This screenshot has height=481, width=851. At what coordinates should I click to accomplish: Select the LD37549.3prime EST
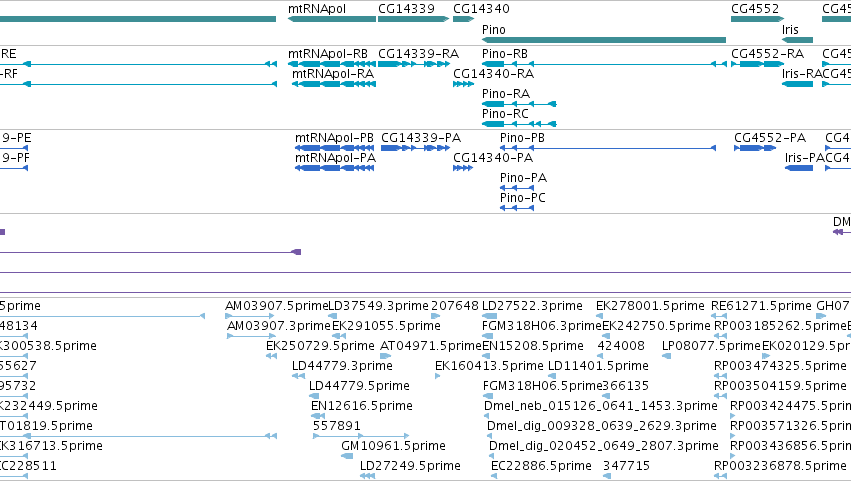coord(333,316)
